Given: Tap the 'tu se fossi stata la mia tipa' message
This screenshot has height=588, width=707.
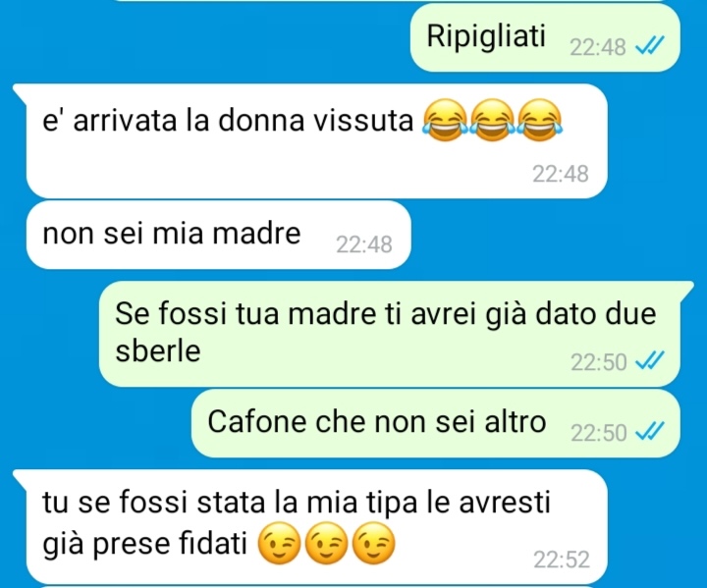Looking at the screenshot, I should (x=310, y=526).
